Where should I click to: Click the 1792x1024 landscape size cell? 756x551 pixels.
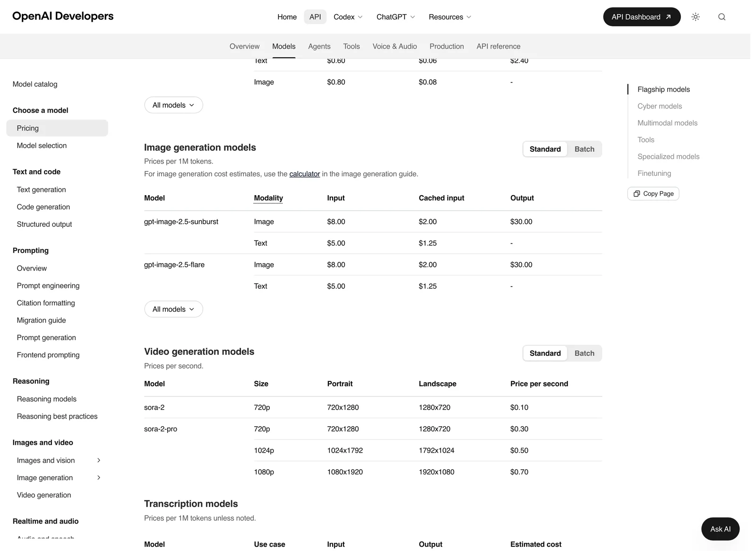(437, 450)
